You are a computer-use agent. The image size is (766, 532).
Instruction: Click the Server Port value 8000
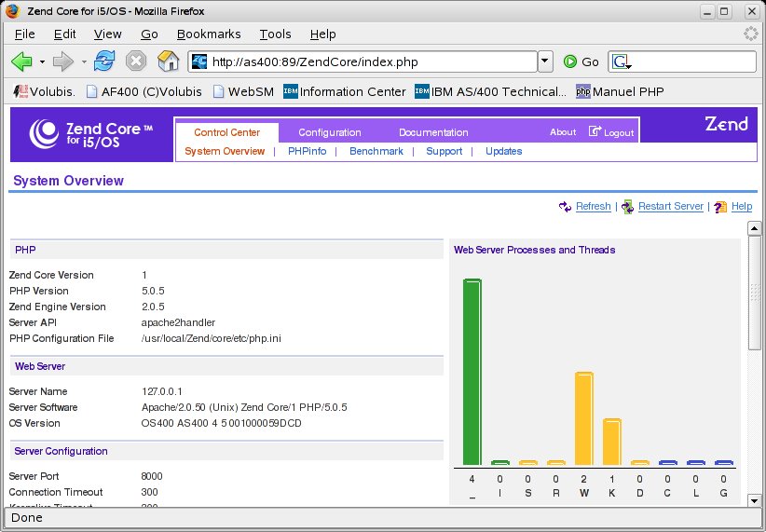pyautogui.click(x=152, y=476)
